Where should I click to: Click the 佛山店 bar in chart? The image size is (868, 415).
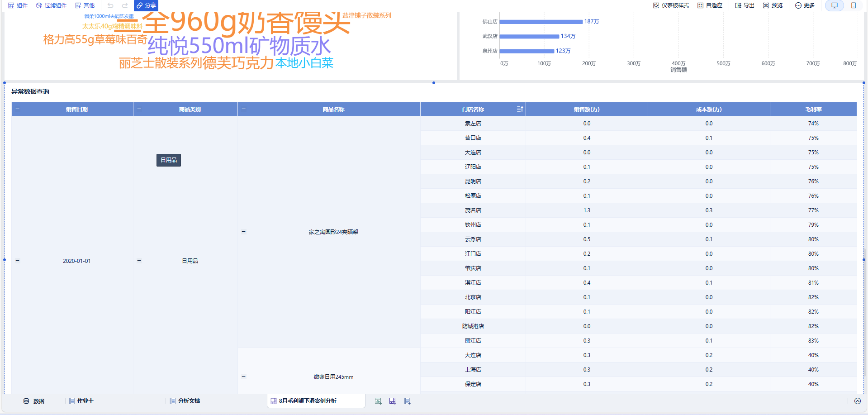tap(541, 22)
